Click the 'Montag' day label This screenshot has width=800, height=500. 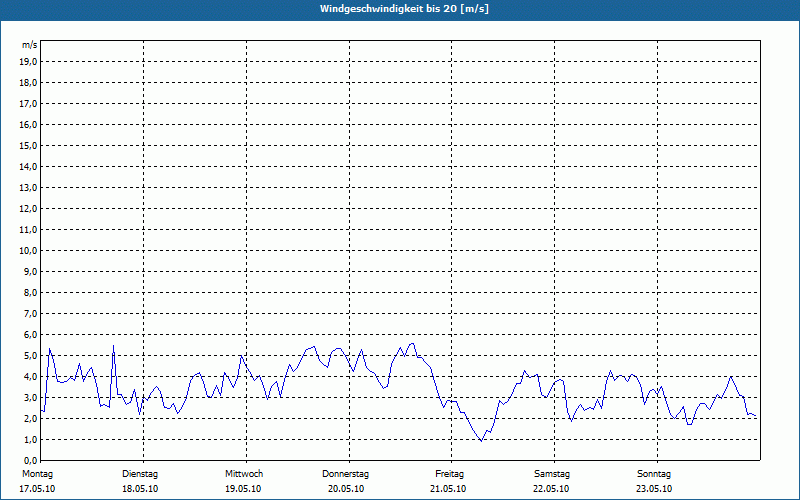point(37,474)
